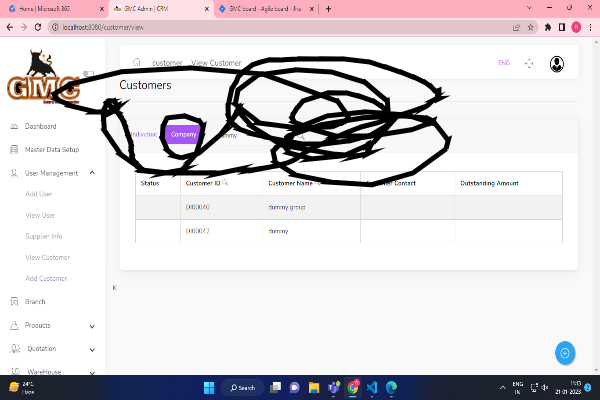
Task: Click the Master Data Setup icon
Action: tap(13, 150)
